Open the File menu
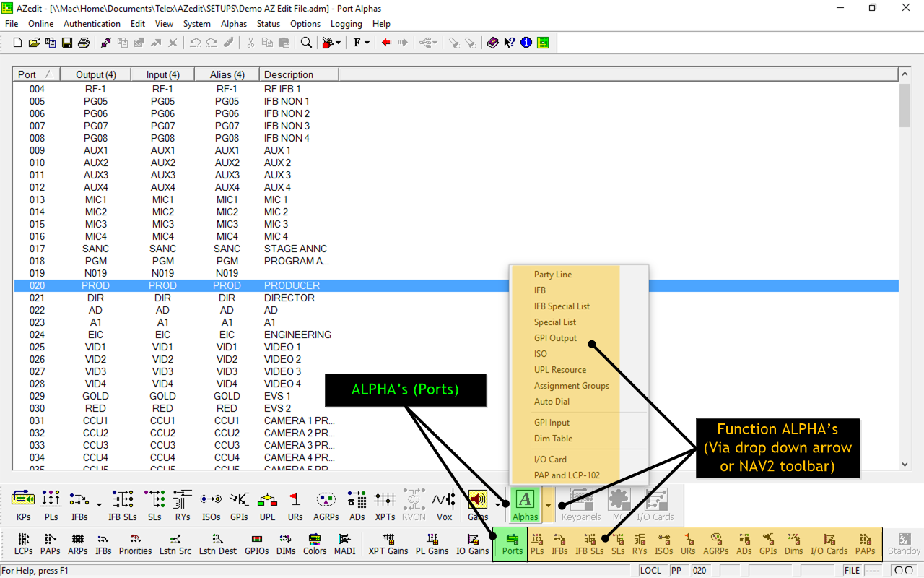Viewport: 924px width, 578px height. [12, 24]
